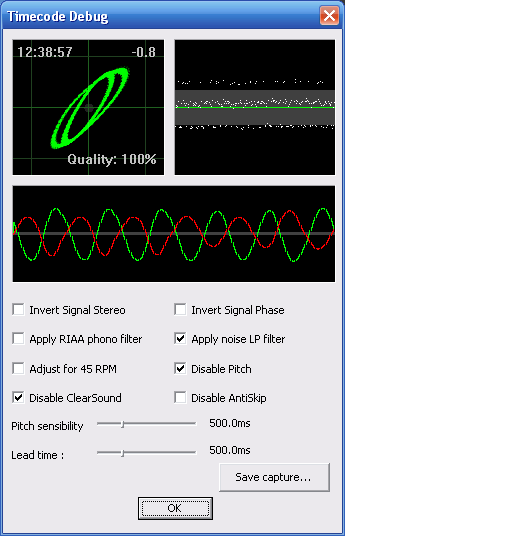Click the Pitch sensibility slider thumb
This screenshot has height=536, width=512.
click(x=122, y=424)
